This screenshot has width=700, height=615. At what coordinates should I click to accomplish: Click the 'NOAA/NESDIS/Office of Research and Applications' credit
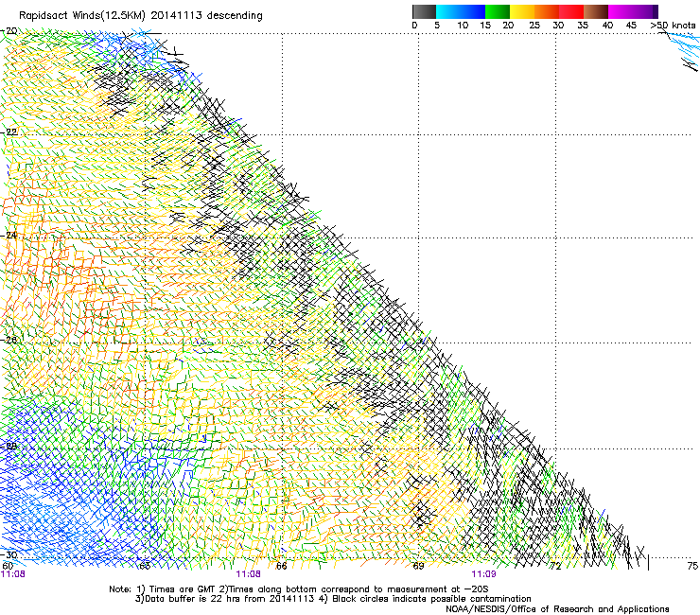tap(557, 609)
